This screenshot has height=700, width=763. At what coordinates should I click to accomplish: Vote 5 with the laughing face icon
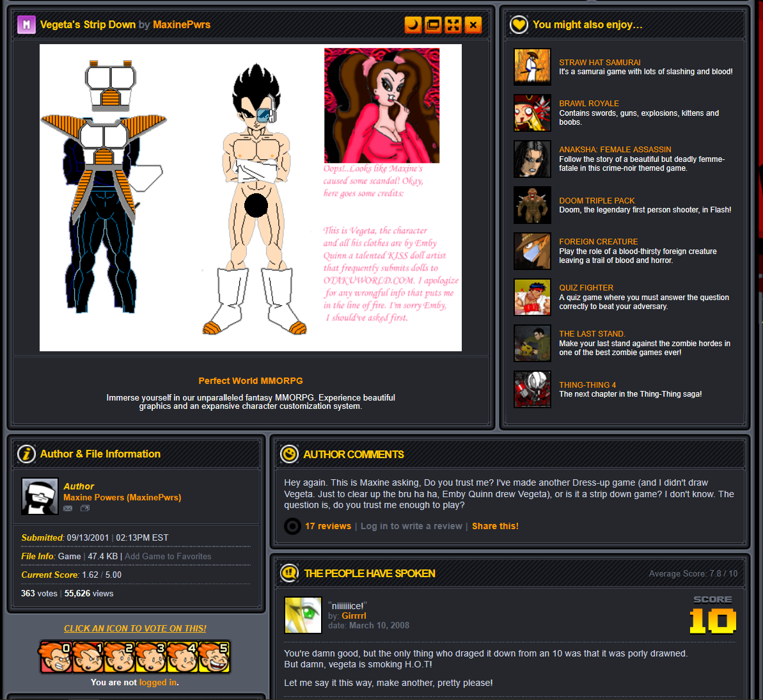(x=214, y=656)
